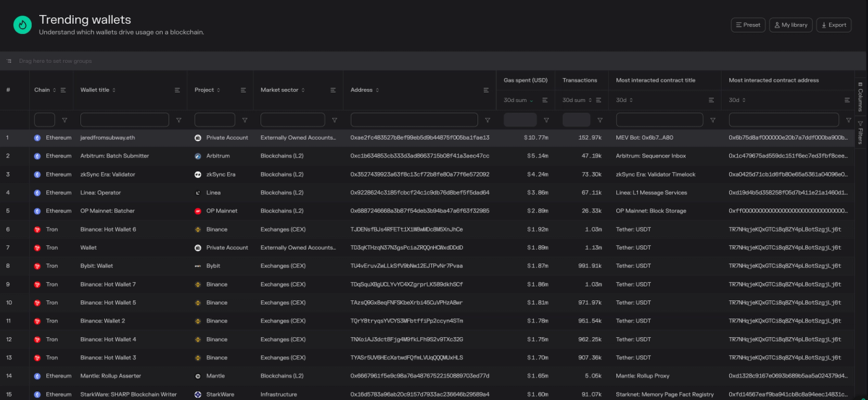Select gas spent value $10.77m
Image resolution: width=868 pixels, height=400 pixels.
pos(536,137)
